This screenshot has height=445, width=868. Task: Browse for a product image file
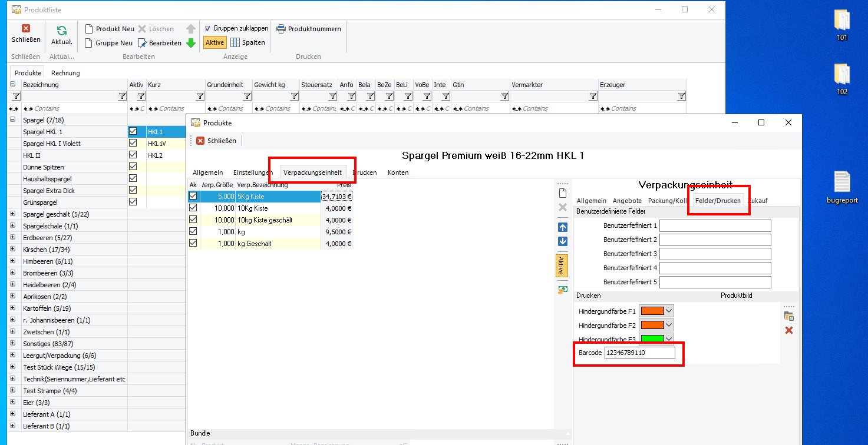pyautogui.click(x=789, y=316)
